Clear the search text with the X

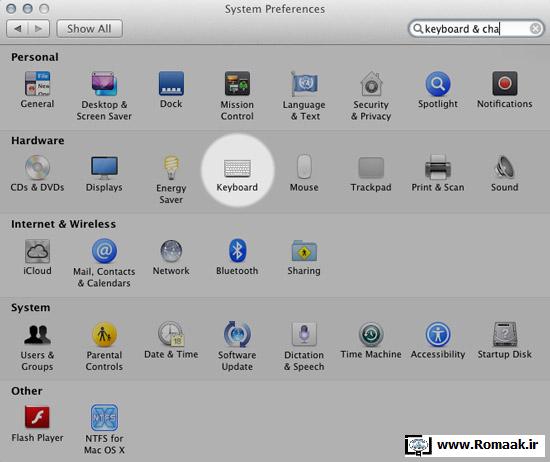pos(535,28)
